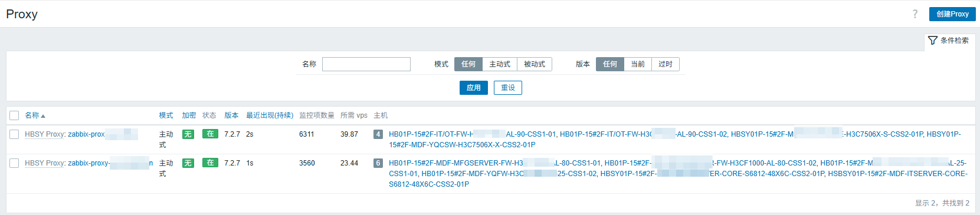
Task: Open host link ending H3C7506X-S-CSS2-01P
Action: 827,134
